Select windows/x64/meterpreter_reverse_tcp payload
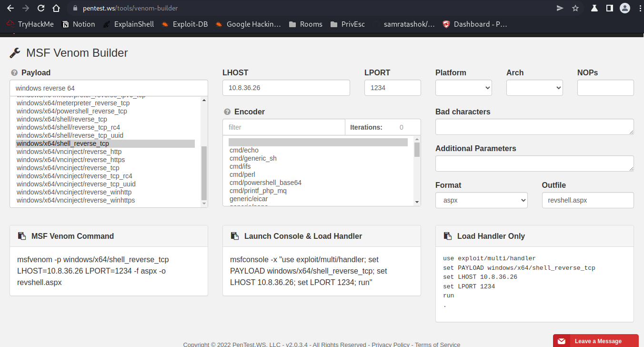The image size is (644, 347). point(105,103)
